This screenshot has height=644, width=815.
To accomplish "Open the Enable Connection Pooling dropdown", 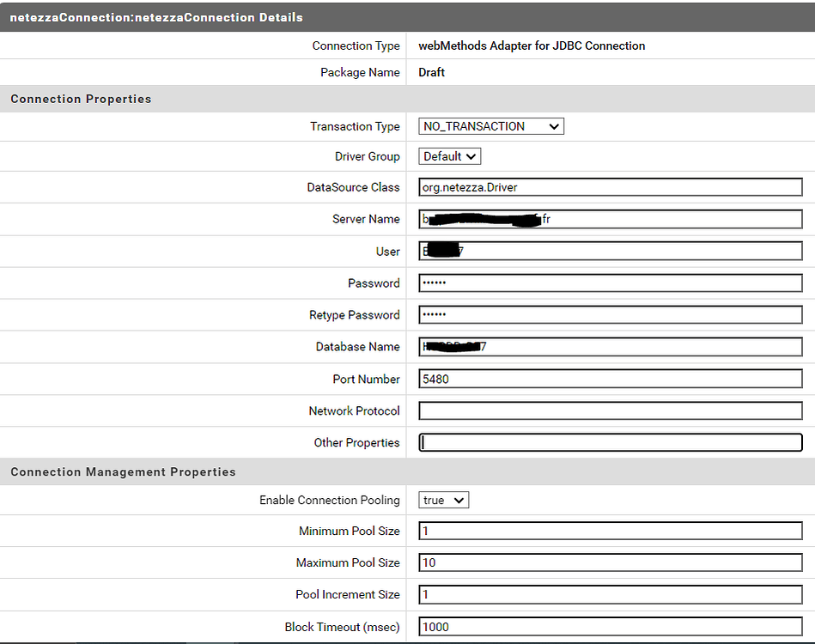I will click(x=442, y=500).
